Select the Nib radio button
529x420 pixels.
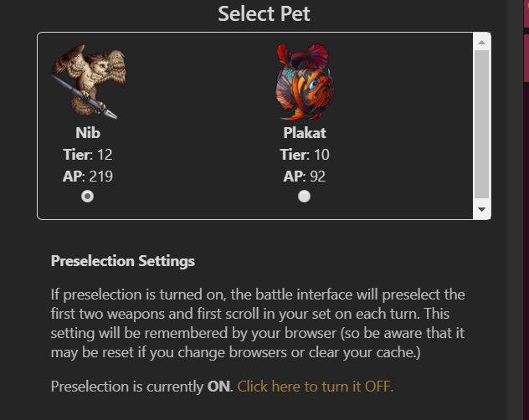click(87, 196)
